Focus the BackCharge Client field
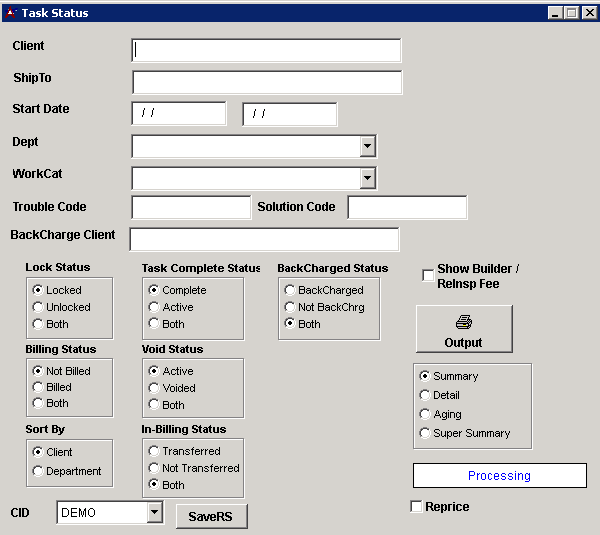This screenshot has height=535, width=600. tap(264, 240)
